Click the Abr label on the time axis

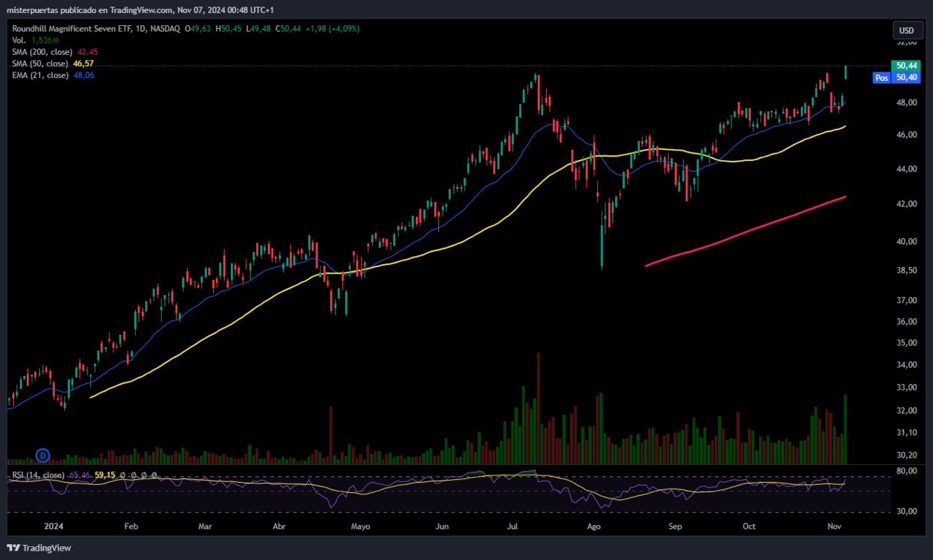[x=279, y=526]
